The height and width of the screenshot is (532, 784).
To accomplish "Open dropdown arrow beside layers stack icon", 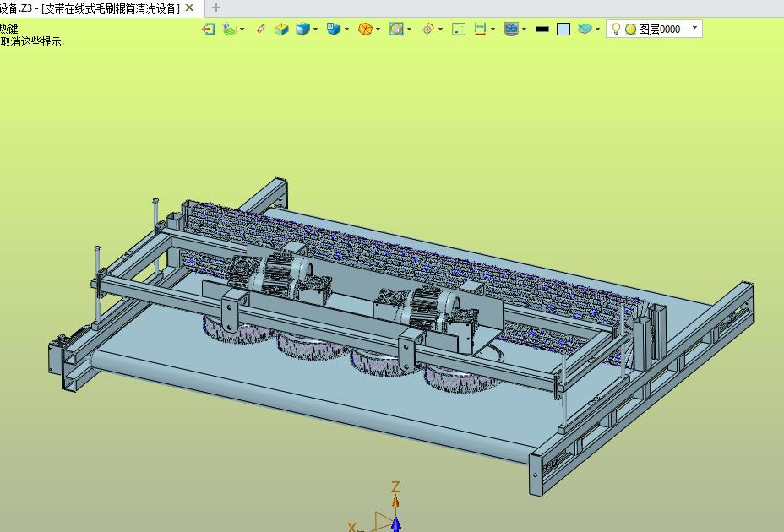I will [x=597, y=30].
